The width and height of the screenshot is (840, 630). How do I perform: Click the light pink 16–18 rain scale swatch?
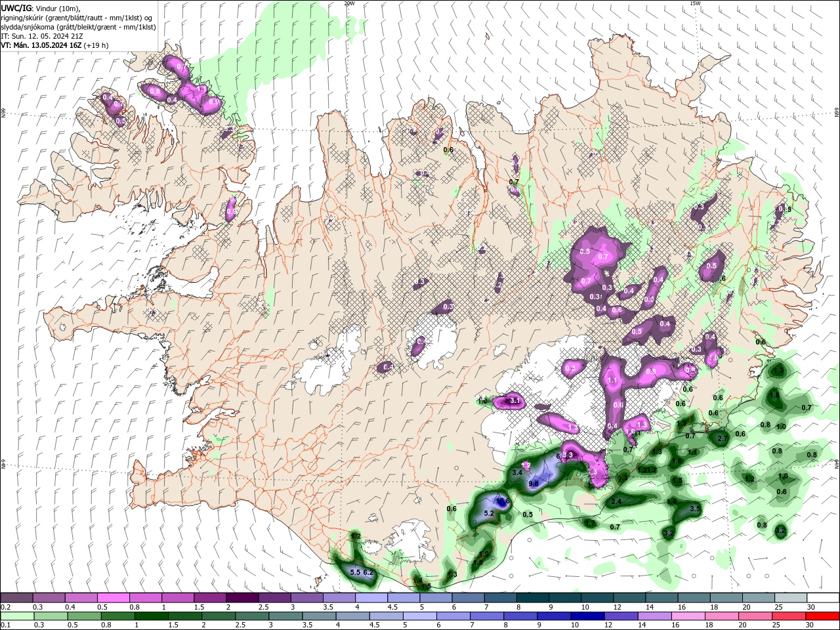tap(689, 616)
